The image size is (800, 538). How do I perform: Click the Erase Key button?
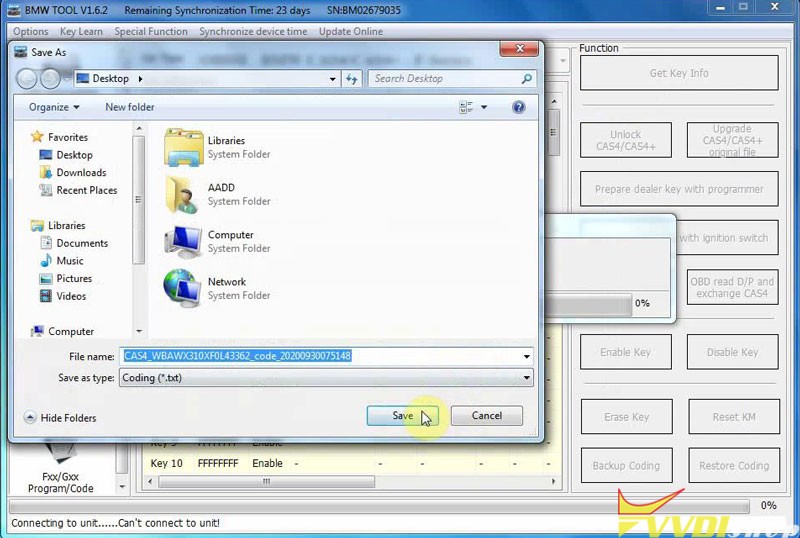[627, 417]
